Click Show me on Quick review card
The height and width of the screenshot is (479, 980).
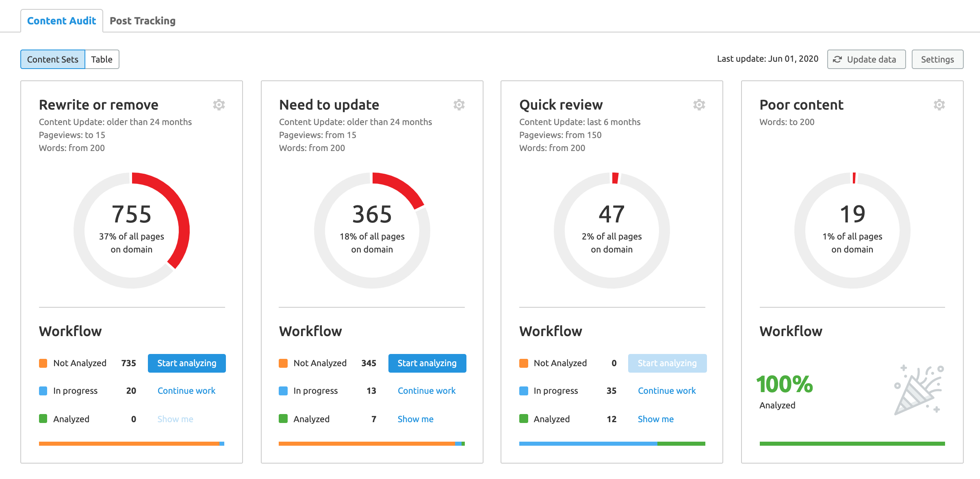tap(655, 419)
